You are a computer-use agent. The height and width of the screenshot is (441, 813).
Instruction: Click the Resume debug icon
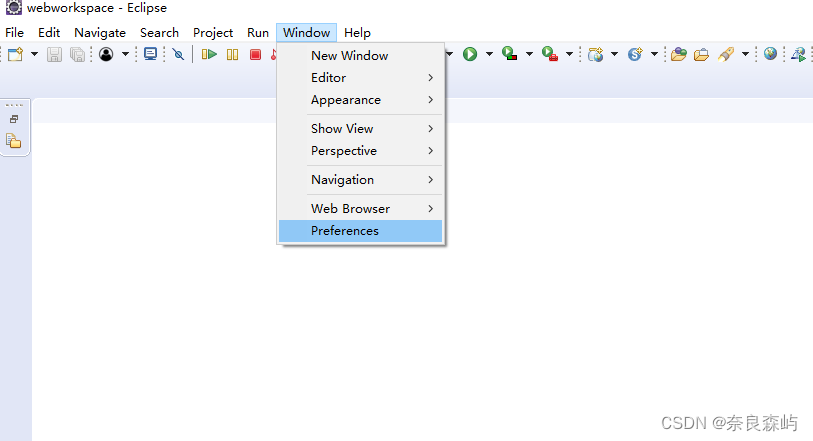(x=209, y=54)
